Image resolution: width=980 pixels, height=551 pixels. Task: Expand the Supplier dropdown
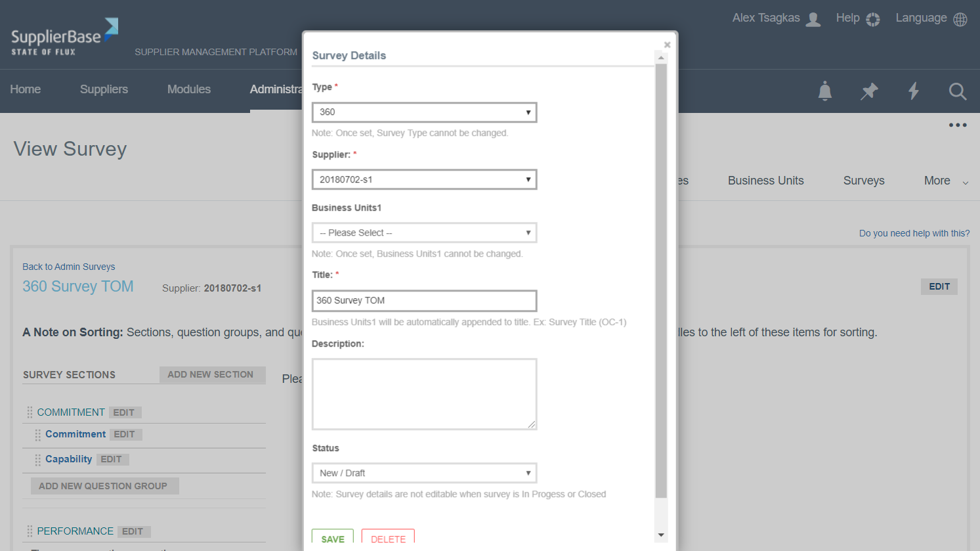424,179
